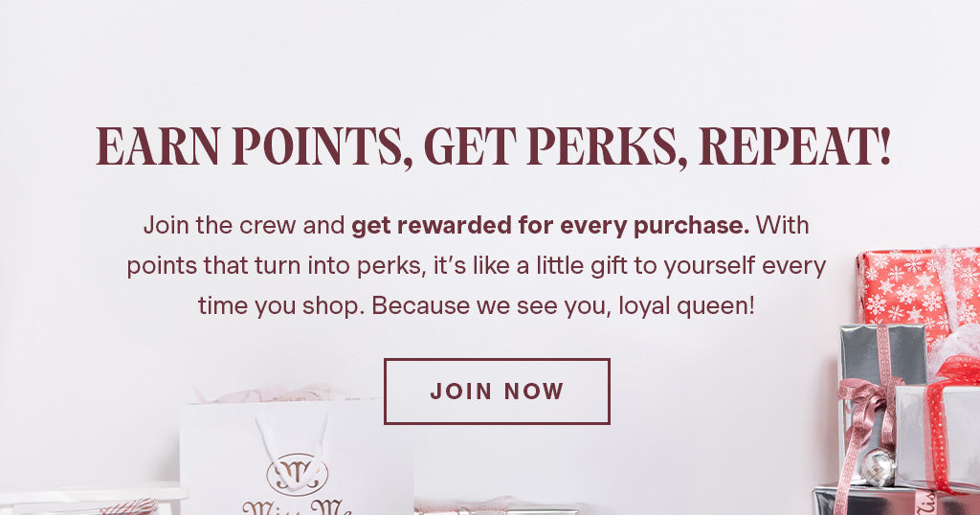The height and width of the screenshot is (515, 980).
Task: Click the 'Earn Points, Get Perks, Repeat!' headline
Action: [493, 146]
